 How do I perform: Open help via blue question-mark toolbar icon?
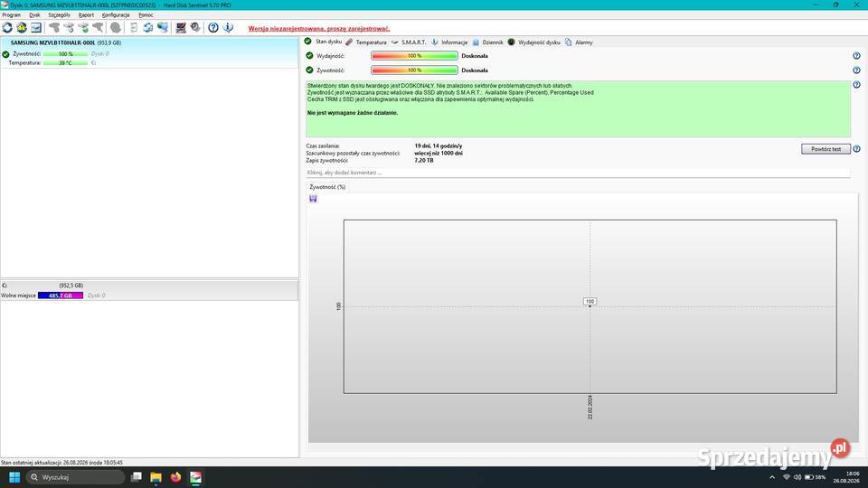tap(213, 28)
